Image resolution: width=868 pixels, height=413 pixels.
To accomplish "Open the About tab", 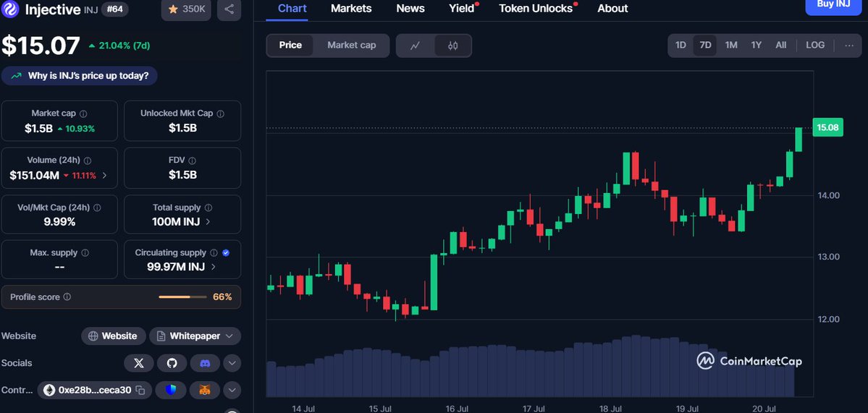I will (x=612, y=8).
